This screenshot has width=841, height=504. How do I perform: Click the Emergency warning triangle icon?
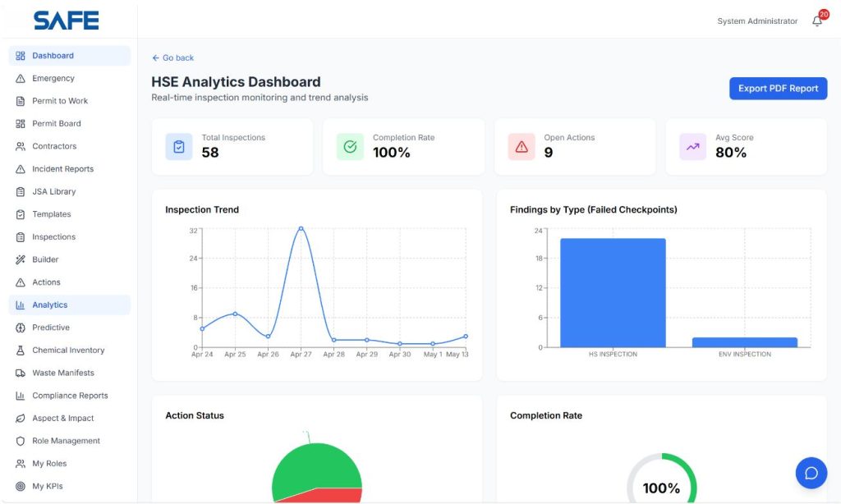point(21,78)
